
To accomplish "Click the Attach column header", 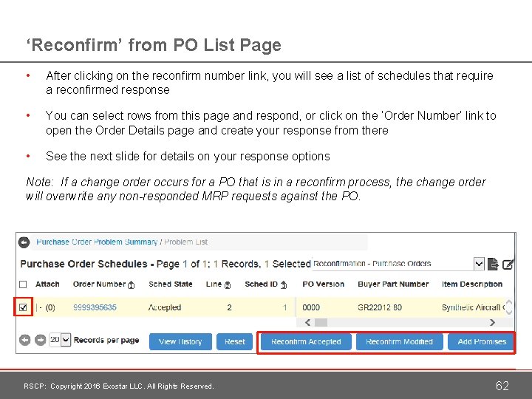I will 47,284.
